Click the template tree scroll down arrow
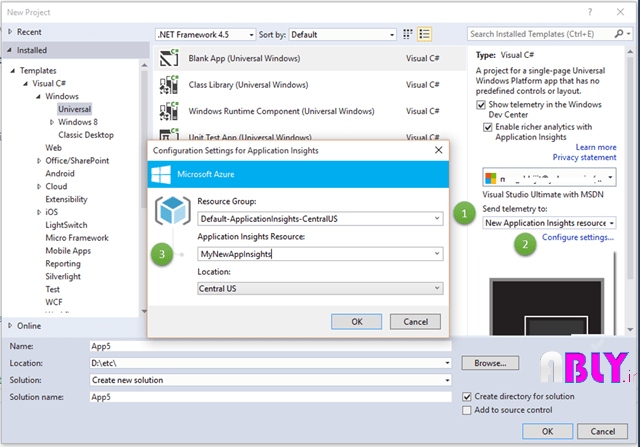This screenshot has height=447, width=640. click(144, 311)
